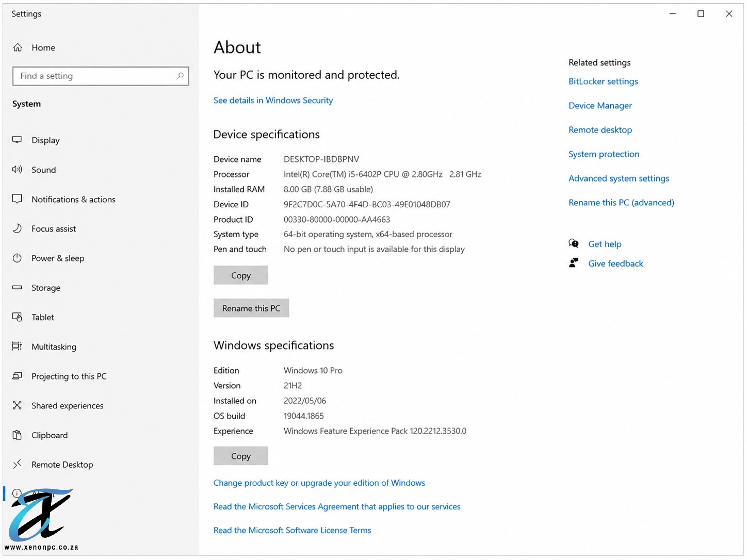Click the Get help chat icon

click(x=574, y=243)
